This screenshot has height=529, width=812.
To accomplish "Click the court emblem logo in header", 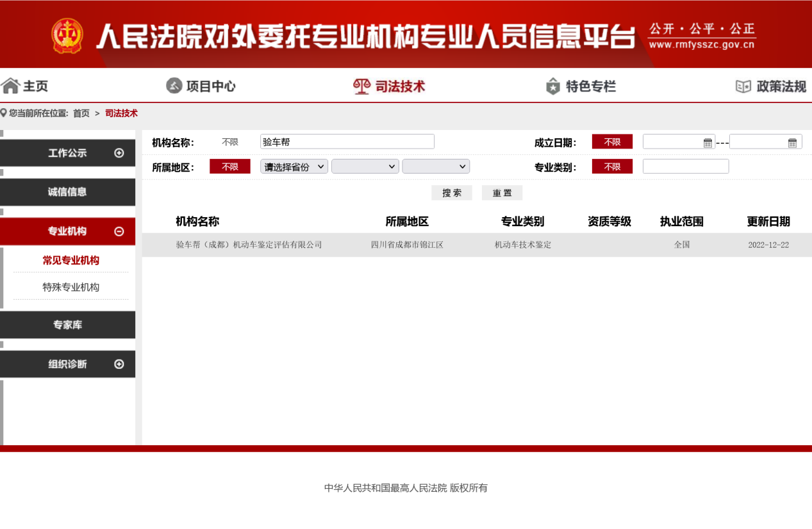I will (x=67, y=36).
